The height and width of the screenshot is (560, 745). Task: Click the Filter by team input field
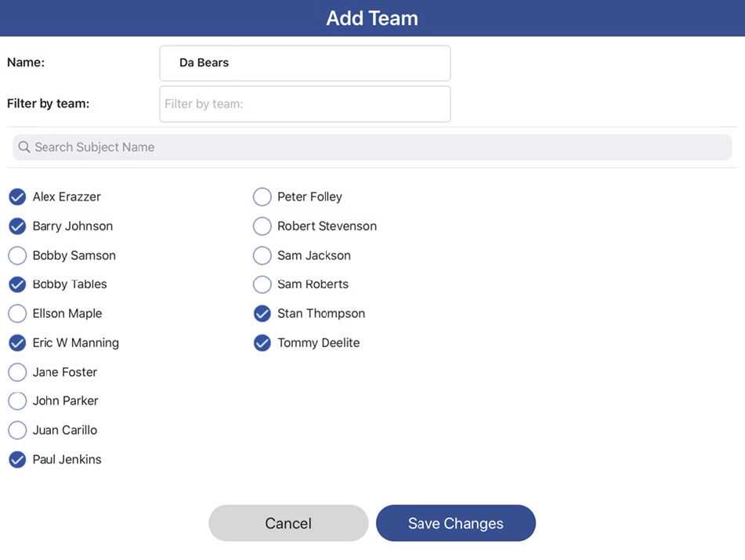click(x=305, y=103)
